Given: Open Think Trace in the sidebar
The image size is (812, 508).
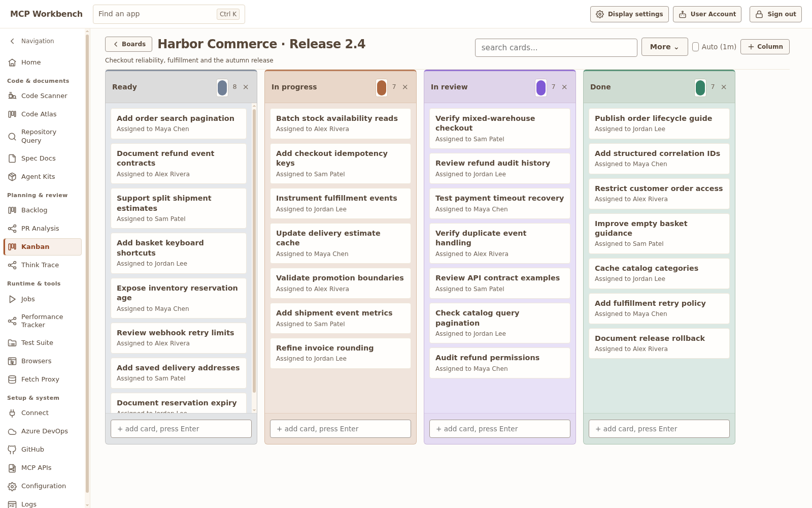Looking at the screenshot, I should [43, 265].
